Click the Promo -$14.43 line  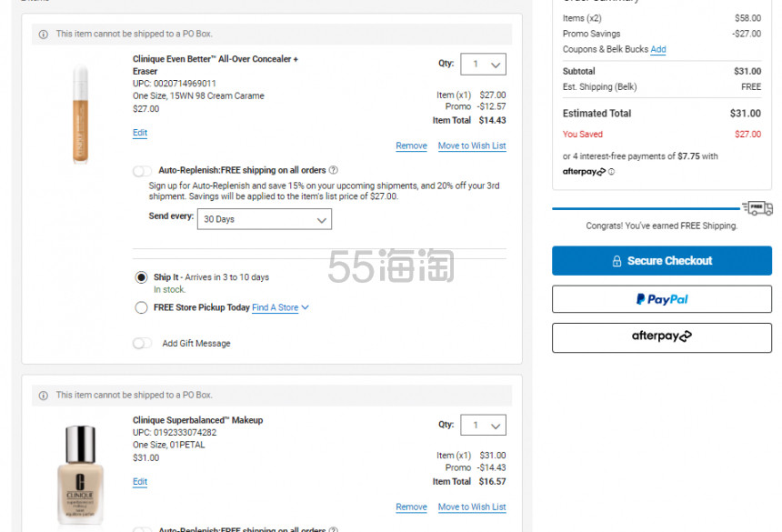pos(476,467)
